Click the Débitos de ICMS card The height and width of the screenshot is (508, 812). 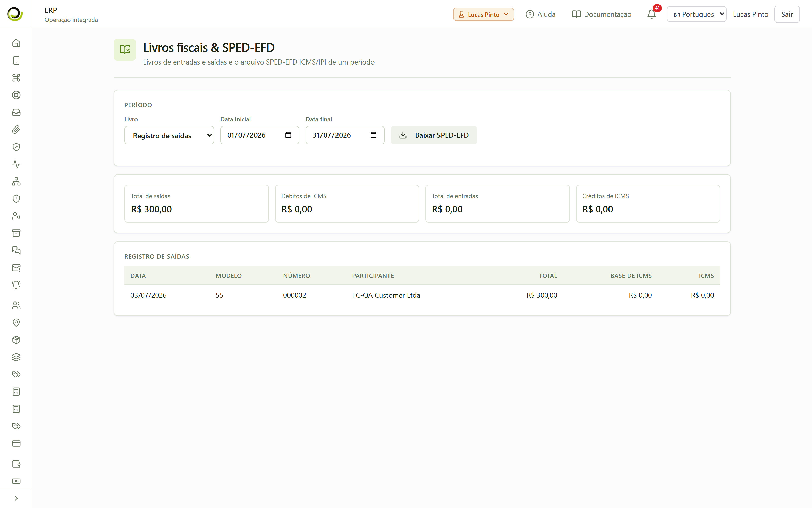coord(347,204)
